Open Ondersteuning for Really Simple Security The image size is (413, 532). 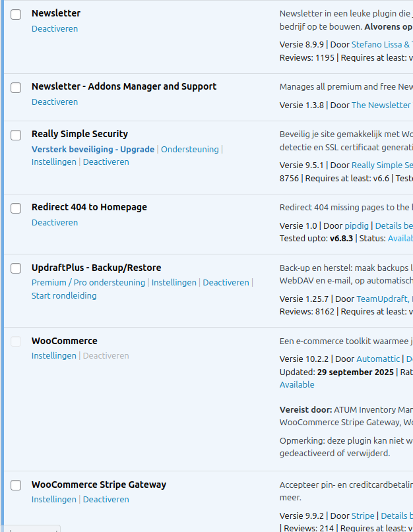coord(189,150)
